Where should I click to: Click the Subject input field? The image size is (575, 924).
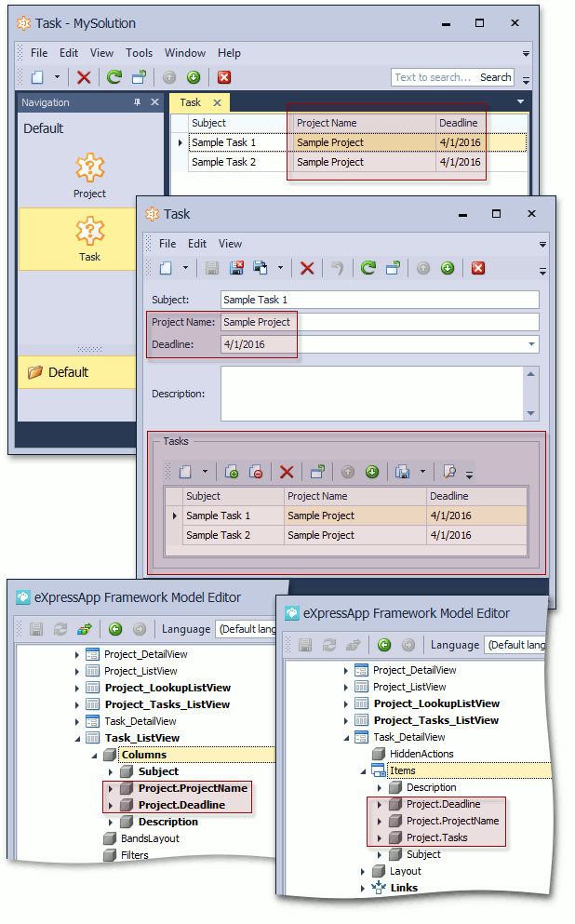(x=380, y=300)
